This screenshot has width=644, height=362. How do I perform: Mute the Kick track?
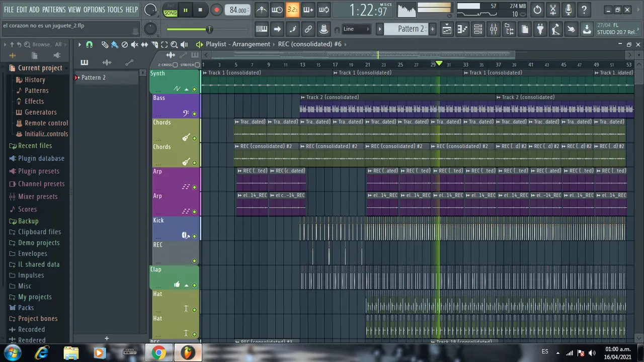coord(194,236)
